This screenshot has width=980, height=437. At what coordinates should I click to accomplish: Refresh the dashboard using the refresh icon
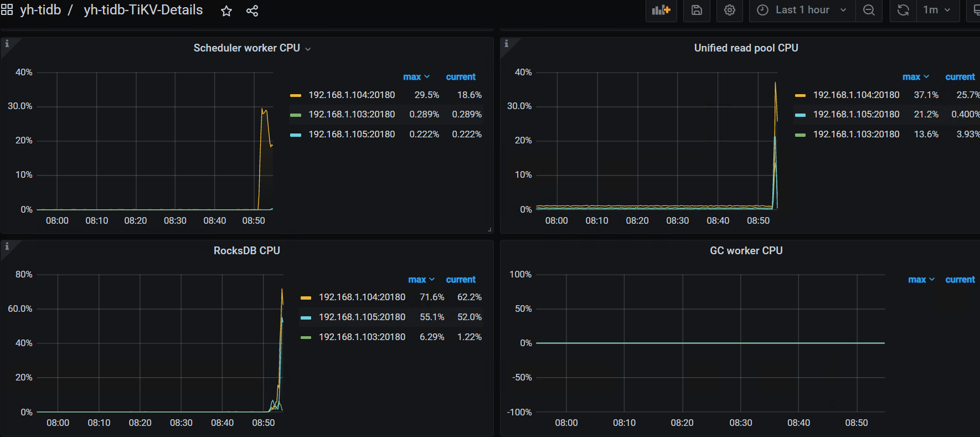903,11
